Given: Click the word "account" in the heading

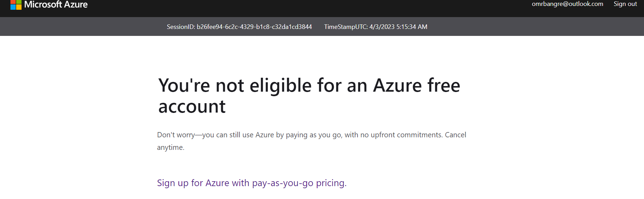Looking at the screenshot, I should (x=192, y=106).
